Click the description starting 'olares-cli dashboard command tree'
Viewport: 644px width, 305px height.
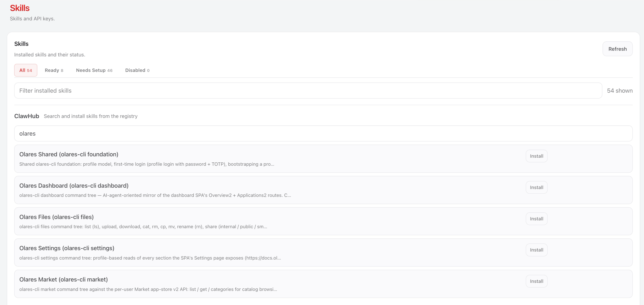point(155,195)
